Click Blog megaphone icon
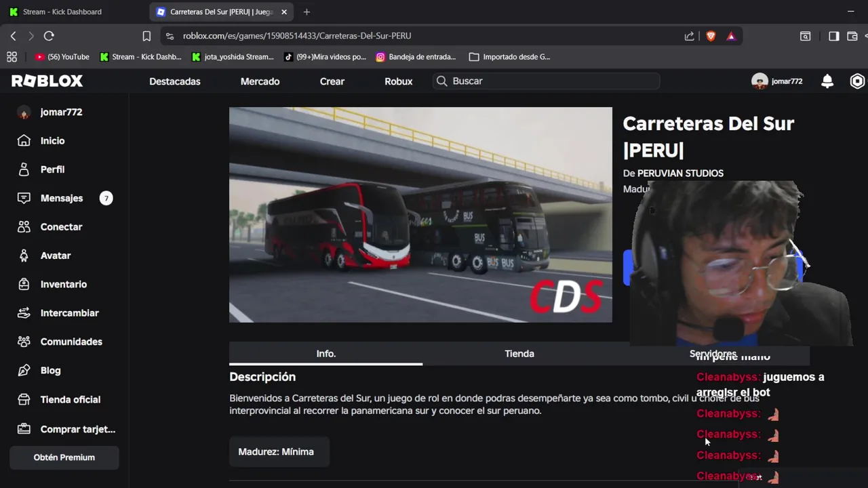 (x=24, y=371)
